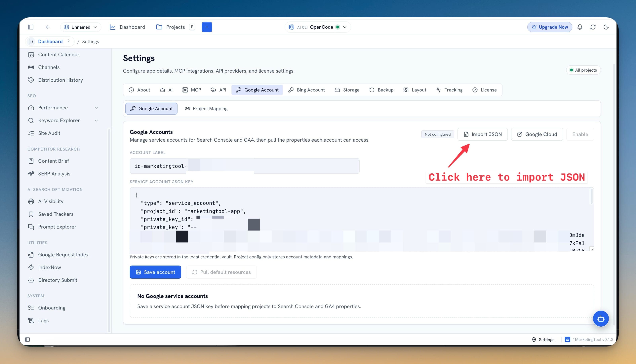636x364 pixels.
Task: Switch to the Backup settings tab
Action: coord(381,90)
